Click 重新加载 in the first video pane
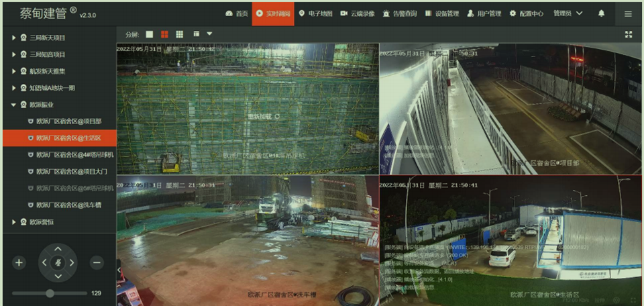Screen dimensions: 644x306 [x=262, y=116]
